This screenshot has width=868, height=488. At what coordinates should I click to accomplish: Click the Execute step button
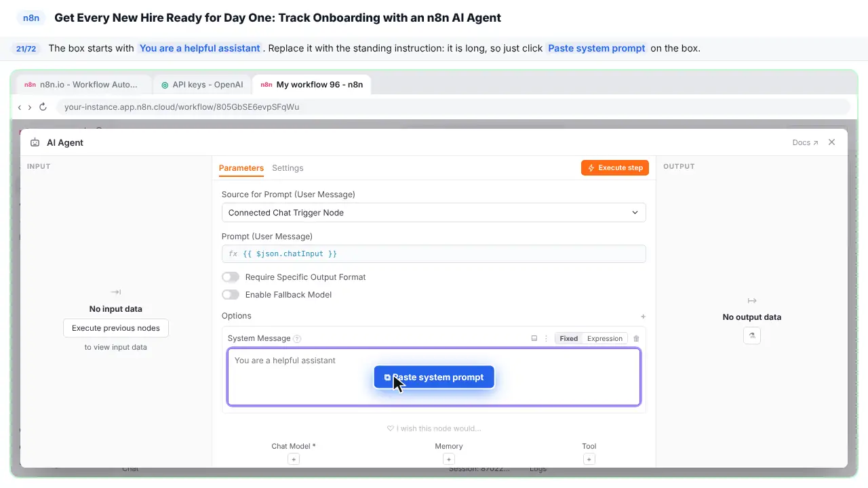click(x=615, y=168)
